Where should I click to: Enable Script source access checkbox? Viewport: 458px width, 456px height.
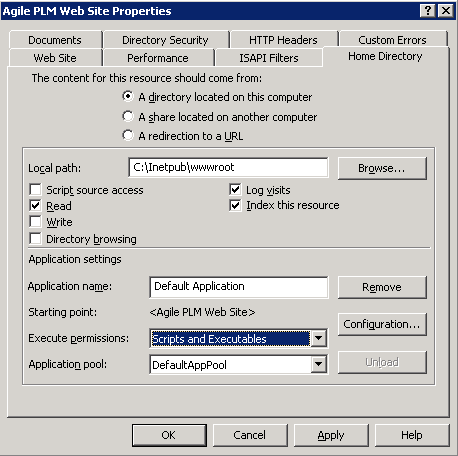(x=35, y=190)
